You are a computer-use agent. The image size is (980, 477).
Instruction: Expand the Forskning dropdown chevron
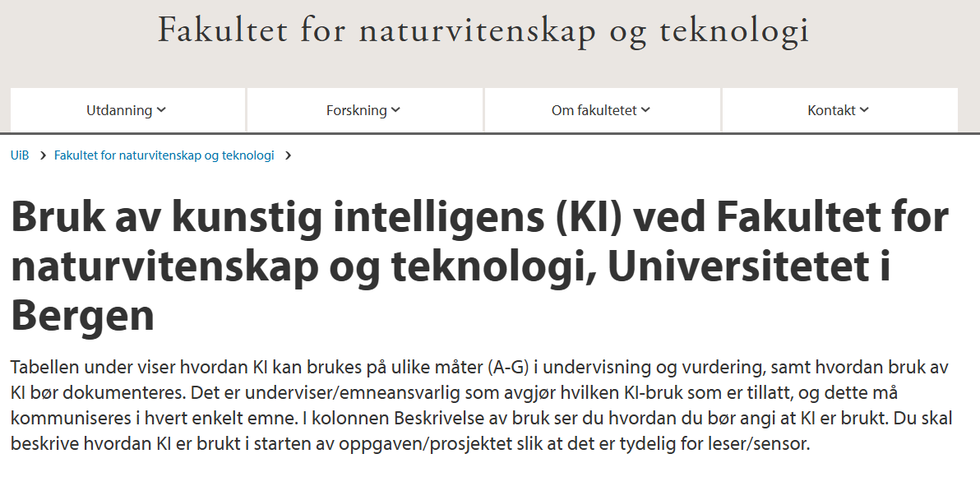[x=396, y=110]
